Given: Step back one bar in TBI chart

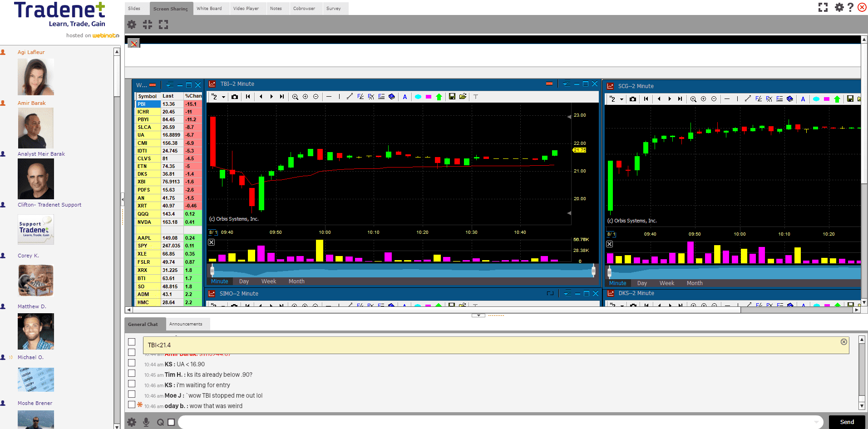Looking at the screenshot, I should (x=261, y=97).
